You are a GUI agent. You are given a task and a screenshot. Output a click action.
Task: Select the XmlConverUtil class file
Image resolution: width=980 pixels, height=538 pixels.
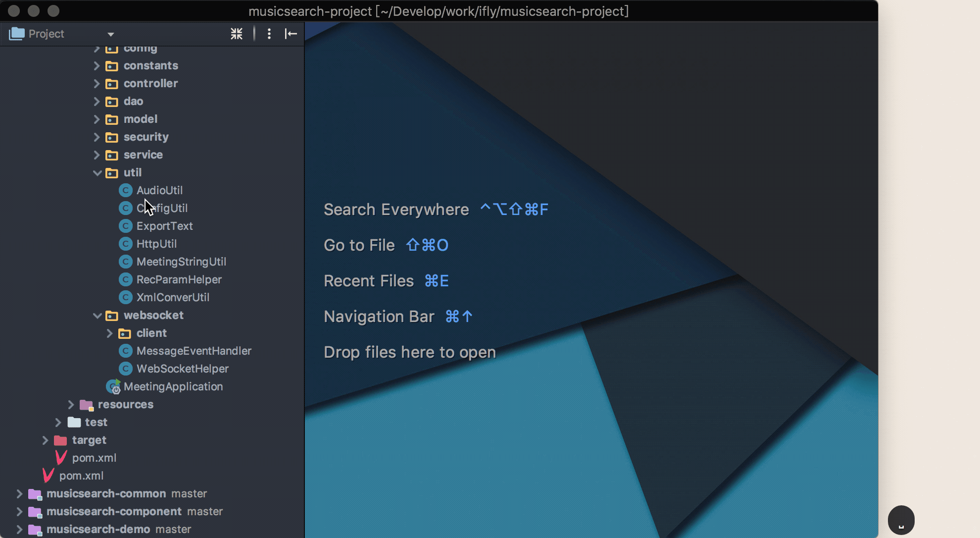(173, 297)
